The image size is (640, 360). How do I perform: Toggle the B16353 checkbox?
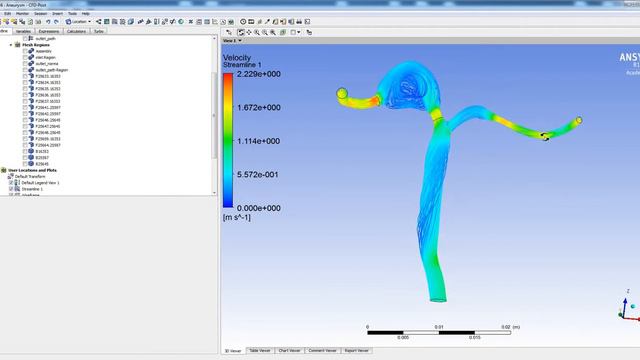click(25, 151)
